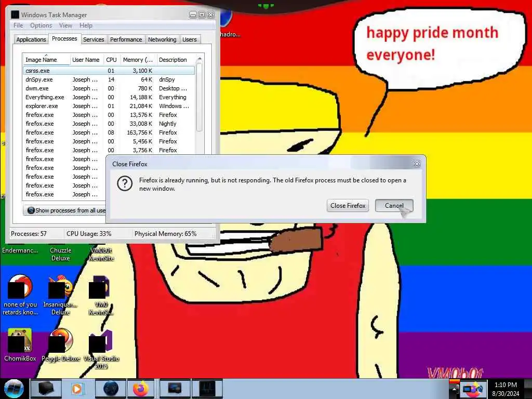Open the Help menu in Task Manager
This screenshot has width=532, height=399.
coord(86,25)
